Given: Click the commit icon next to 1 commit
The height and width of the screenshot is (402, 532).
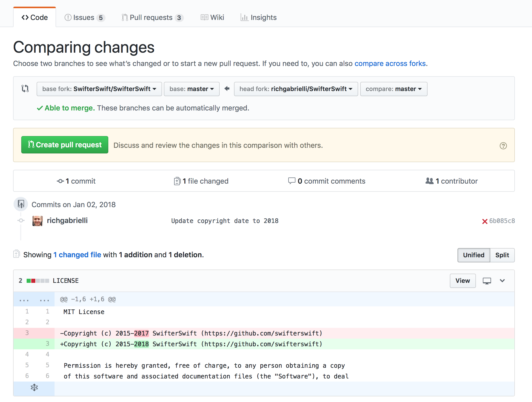Looking at the screenshot, I should pyautogui.click(x=60, y=181).
